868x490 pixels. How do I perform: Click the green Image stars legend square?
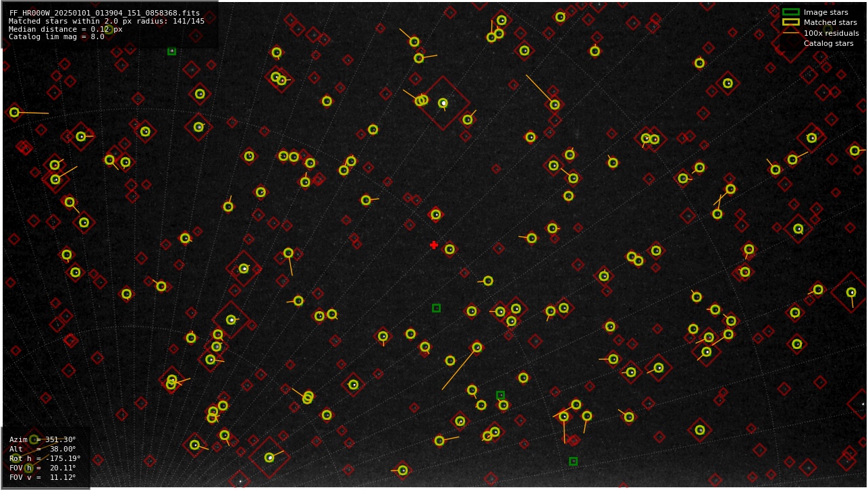point(790,12)
